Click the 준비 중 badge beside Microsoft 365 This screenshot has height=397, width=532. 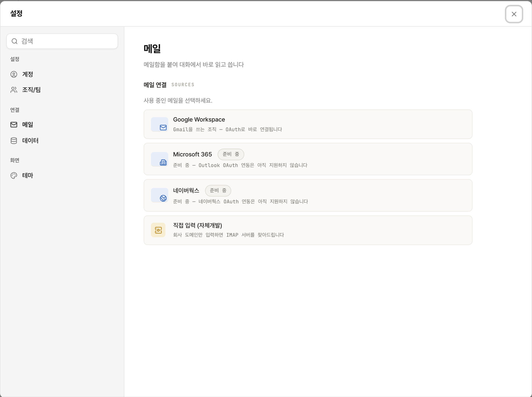coord(231,154)
